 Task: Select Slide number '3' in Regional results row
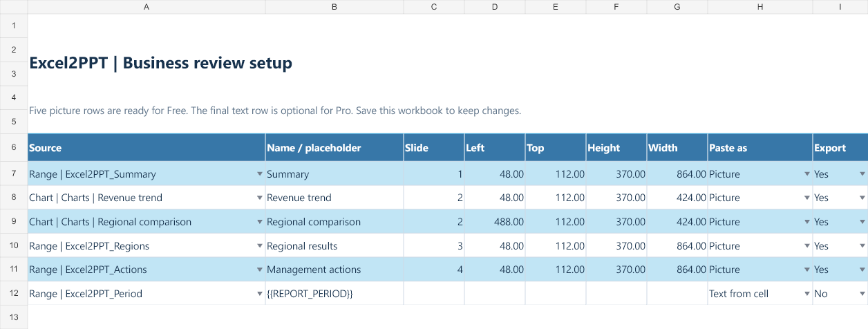[434, 246]
